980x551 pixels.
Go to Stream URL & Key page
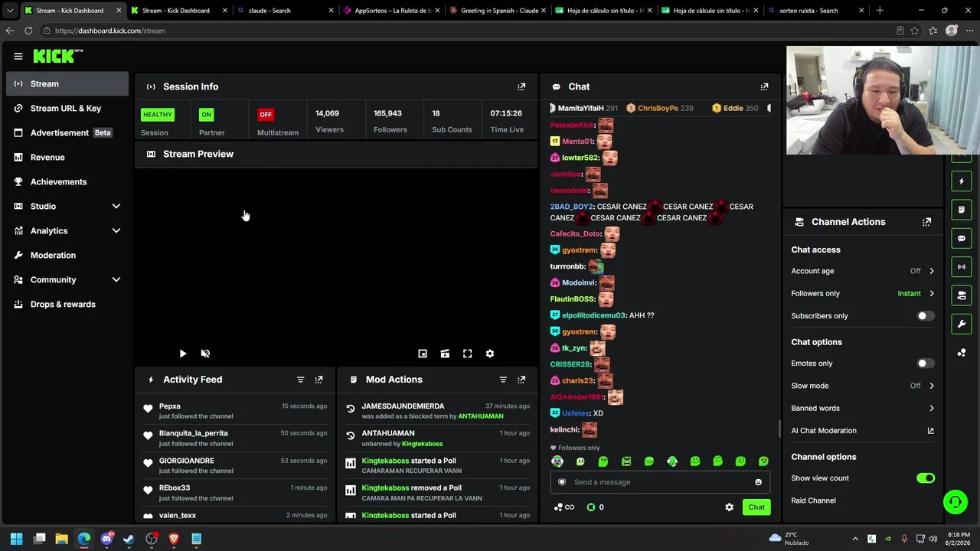click(67, 109)
